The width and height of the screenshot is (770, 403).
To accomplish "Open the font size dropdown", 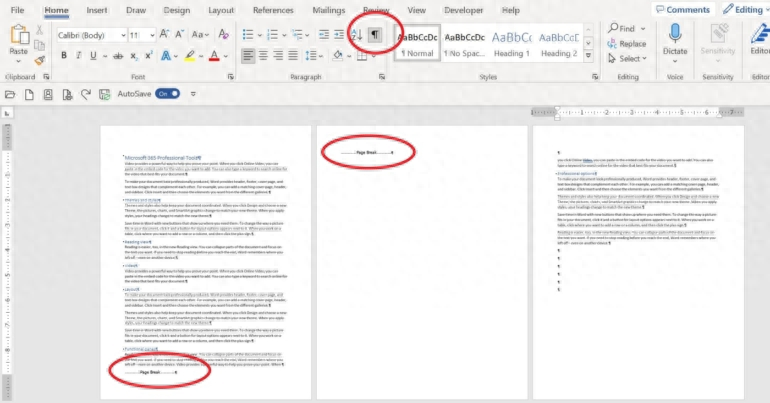I will click(150, 34).
